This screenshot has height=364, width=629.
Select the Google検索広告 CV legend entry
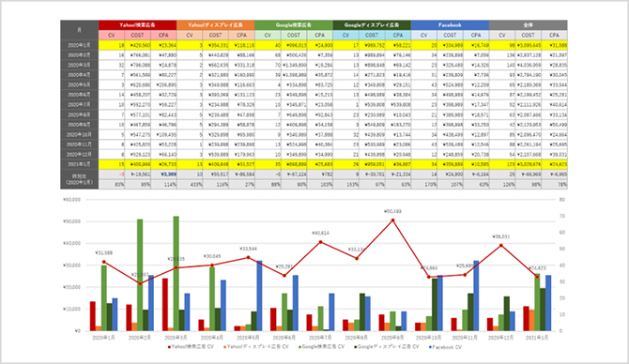(x=321, y=347)
